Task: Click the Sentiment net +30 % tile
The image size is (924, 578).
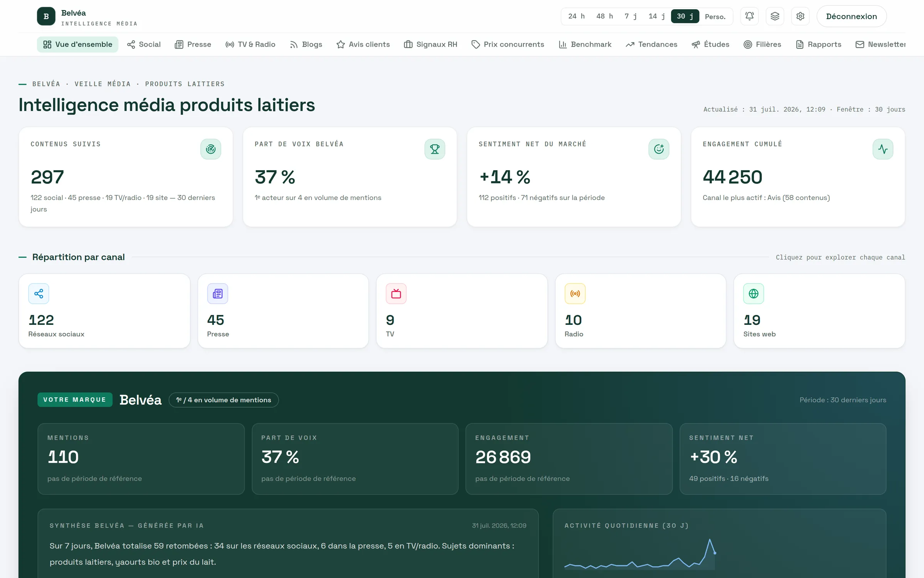Action: (x=783, y=459)
